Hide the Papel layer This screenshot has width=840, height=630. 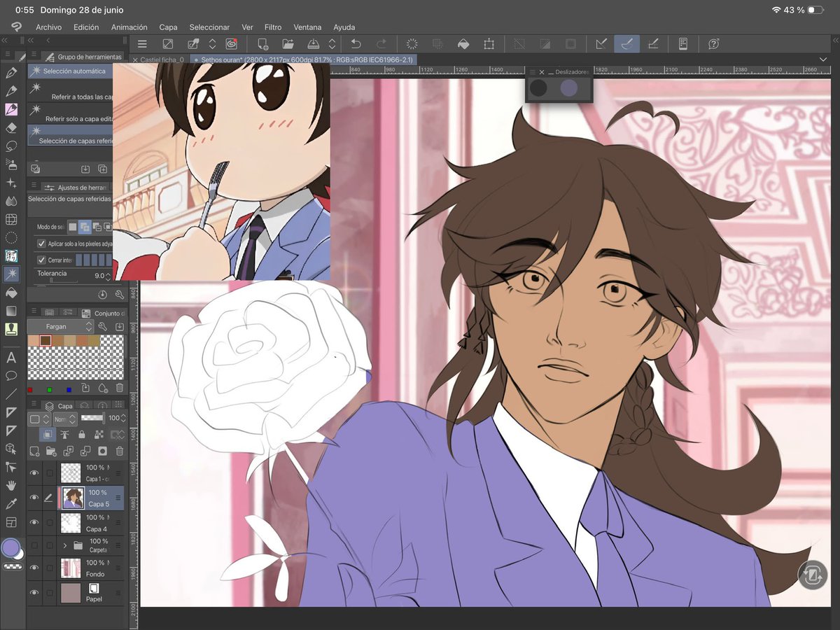coord(34,592)
